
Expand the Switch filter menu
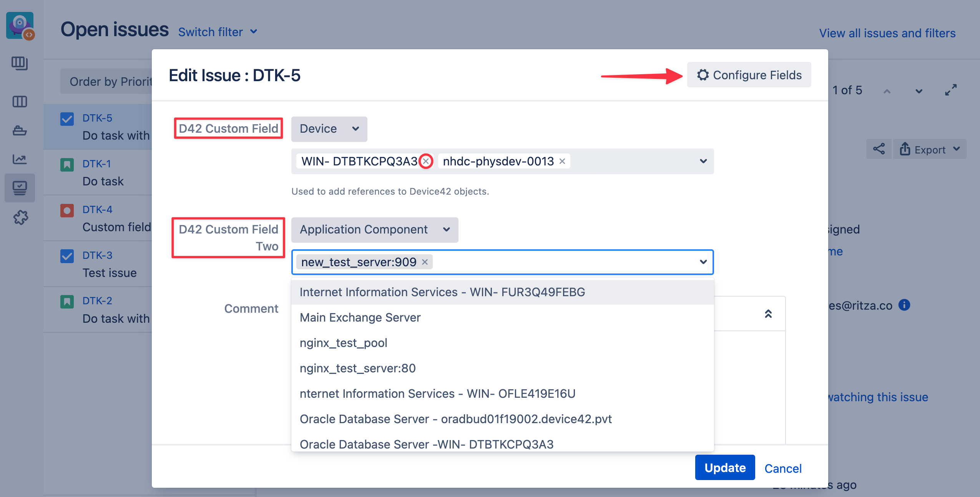pos(218,32)
